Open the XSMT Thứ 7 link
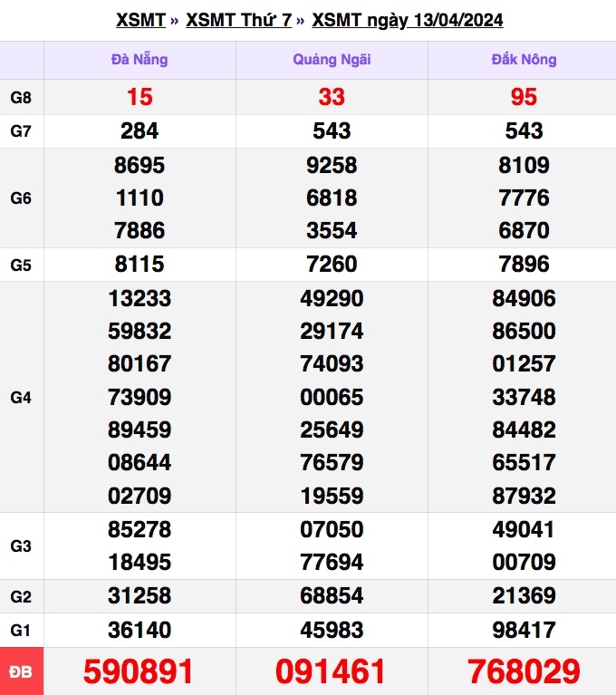The width and height of the screenshot is (616, 695). coord(239,20)
